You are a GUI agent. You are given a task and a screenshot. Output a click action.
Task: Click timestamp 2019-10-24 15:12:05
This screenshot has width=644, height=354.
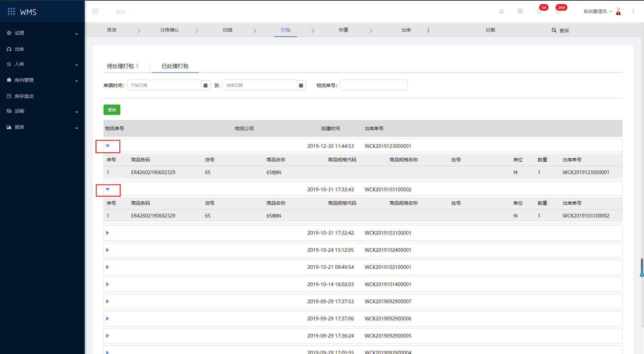pyautogui.click(x=330, y=250)
